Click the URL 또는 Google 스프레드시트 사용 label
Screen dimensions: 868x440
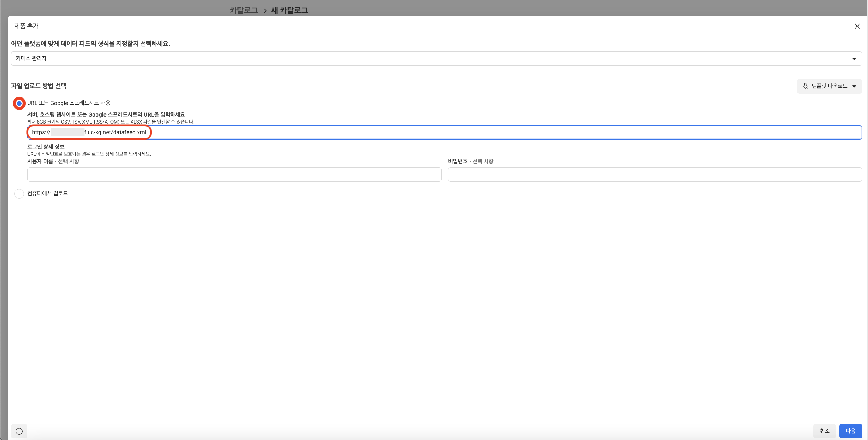point(69,103)
